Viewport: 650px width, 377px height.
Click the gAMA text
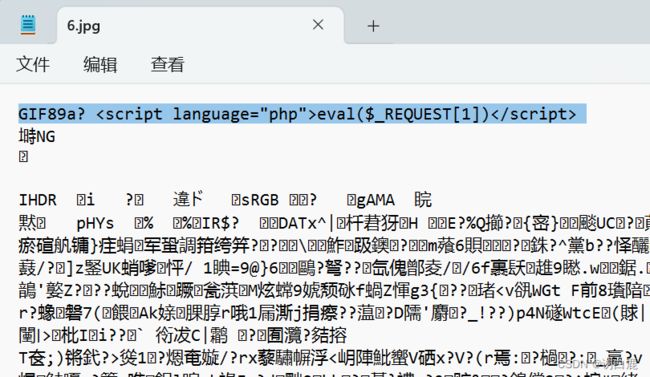(x=376, y=200)
